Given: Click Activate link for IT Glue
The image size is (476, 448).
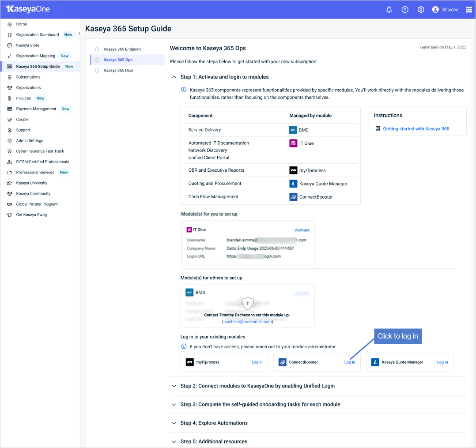Looking at the screenshot, I should (x=302, y=230).
